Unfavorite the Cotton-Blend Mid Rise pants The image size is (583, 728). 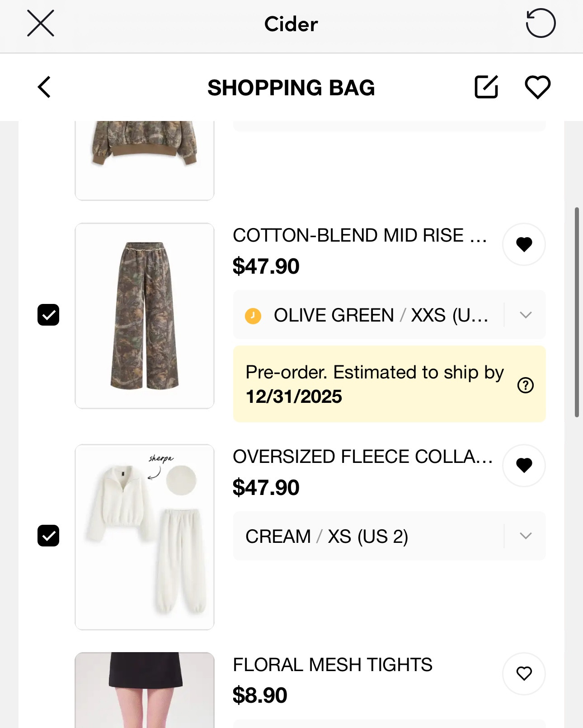tap(524, 244)
